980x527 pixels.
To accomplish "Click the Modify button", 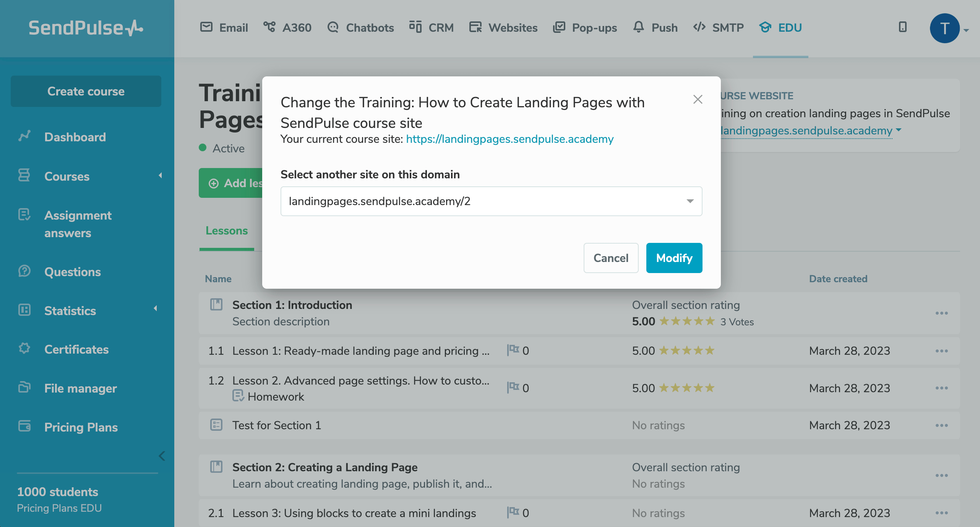I will pos(674,258).
